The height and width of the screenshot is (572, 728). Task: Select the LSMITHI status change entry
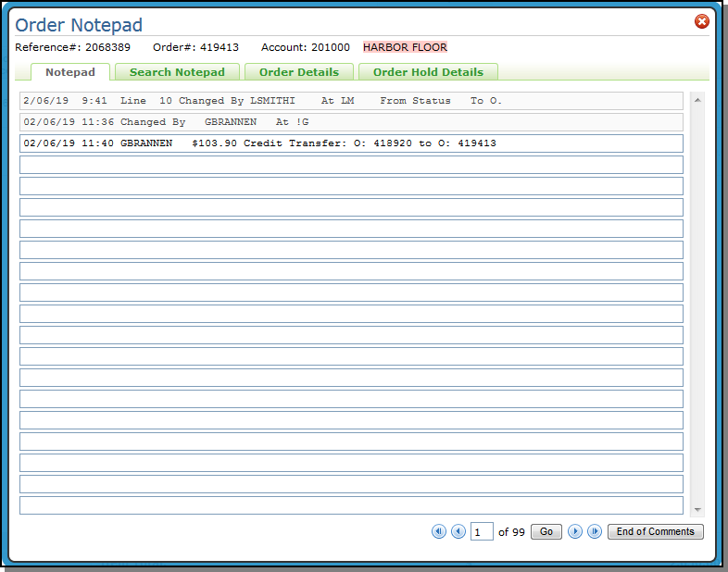click(351, 101)
